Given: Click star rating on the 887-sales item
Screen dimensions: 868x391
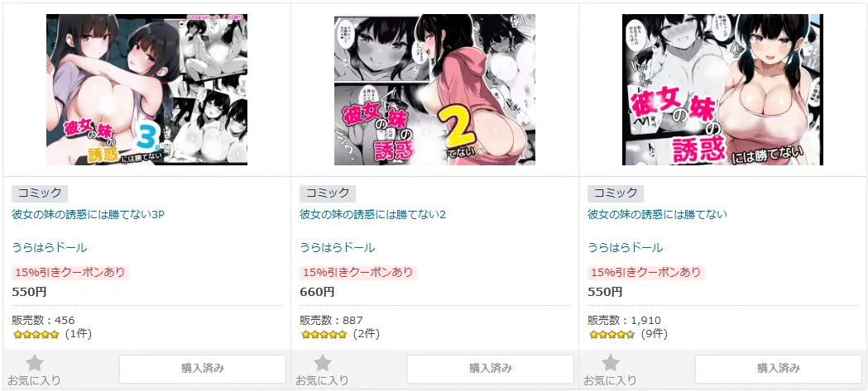Looking at the screenshot, I should (x=324, y=334).
